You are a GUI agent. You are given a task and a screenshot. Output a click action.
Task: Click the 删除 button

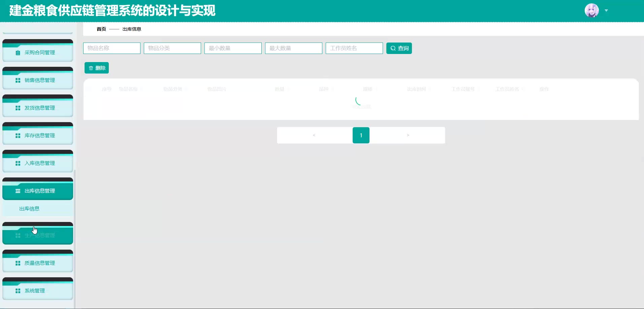tap(97, 68)
